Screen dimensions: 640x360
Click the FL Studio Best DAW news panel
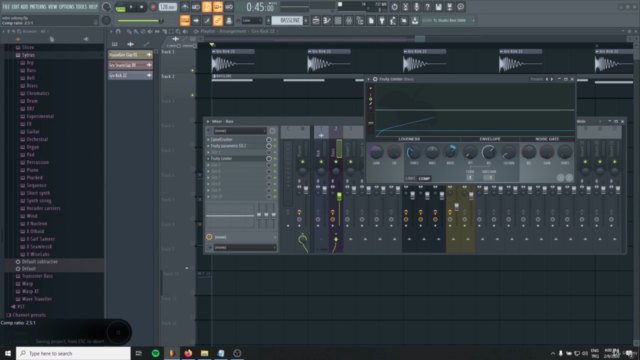click(x=448, y=20)
